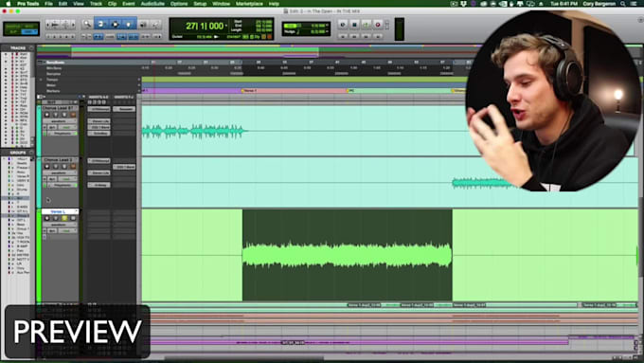644x363 pixels.
Task: Open Elastic Audio plugin selector on Chorus Lead 1
Action: [63, 134]
